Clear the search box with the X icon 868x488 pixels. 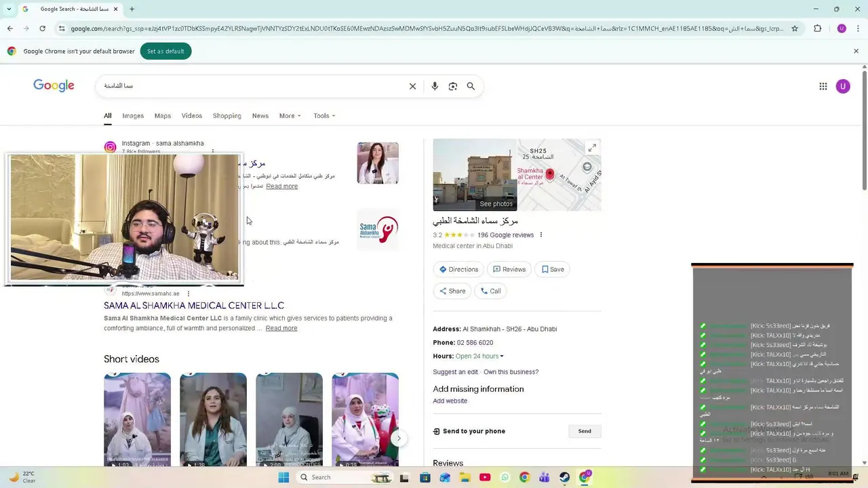pyautogui.click(x=412, y=86)
